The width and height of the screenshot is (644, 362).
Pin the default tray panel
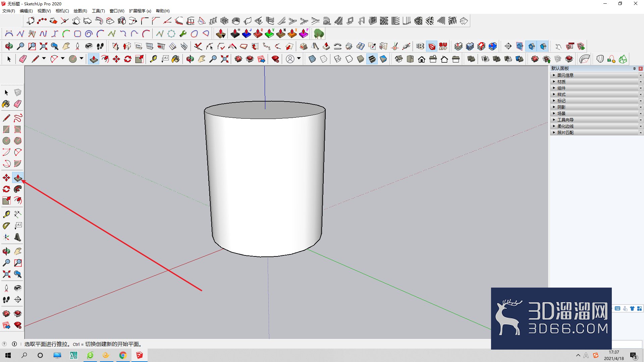[634, 68]
